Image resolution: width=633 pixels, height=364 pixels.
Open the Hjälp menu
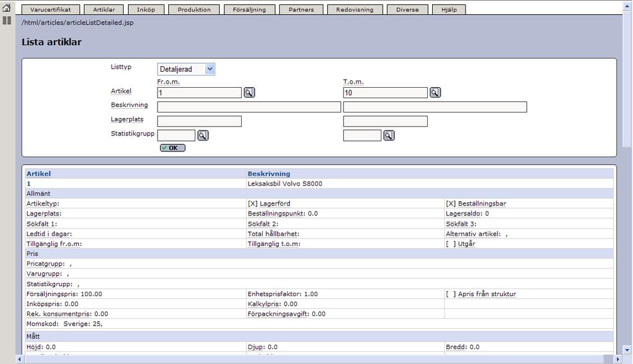coord(449,9)
